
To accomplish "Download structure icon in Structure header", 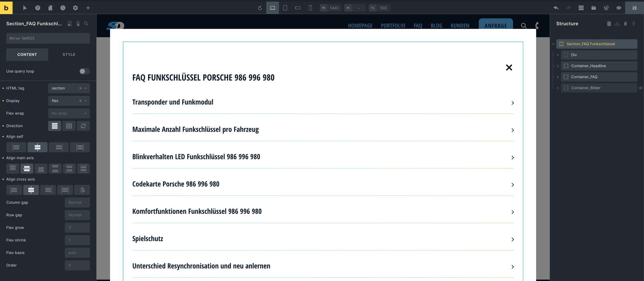I will [x=617, y=23].
